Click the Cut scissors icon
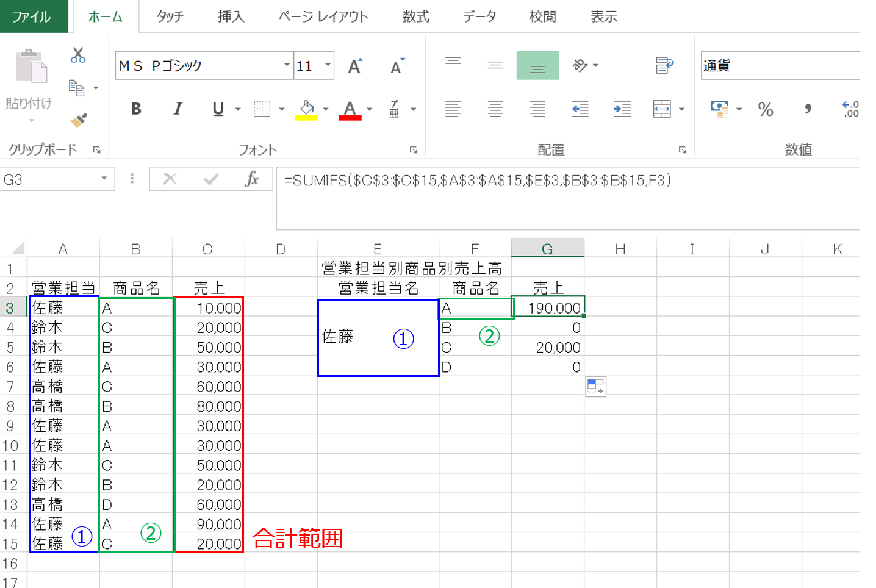Screen dimensions: 876x588 point(78,56)
